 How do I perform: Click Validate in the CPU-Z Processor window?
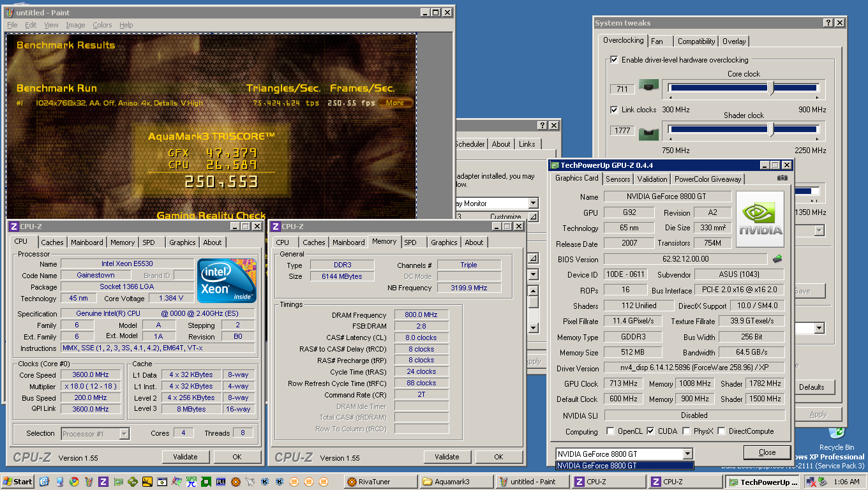pyautogui.click(x=184, y=457)
